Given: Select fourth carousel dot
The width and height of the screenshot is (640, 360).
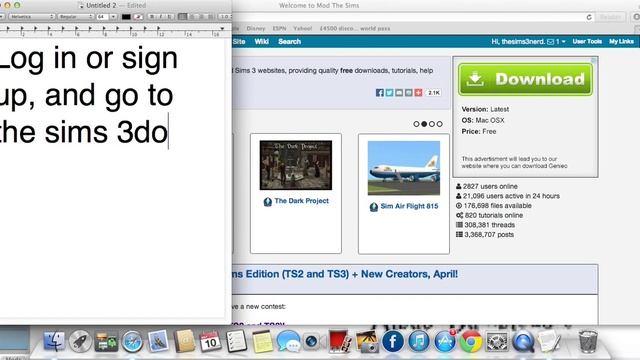Looking at the screenshot, I should tap(439, 124).
